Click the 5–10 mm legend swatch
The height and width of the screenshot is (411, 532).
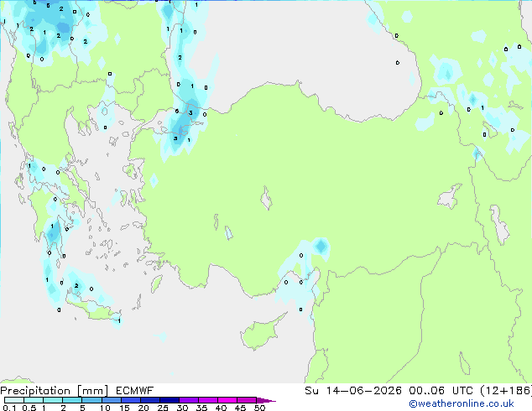point(91,400)
